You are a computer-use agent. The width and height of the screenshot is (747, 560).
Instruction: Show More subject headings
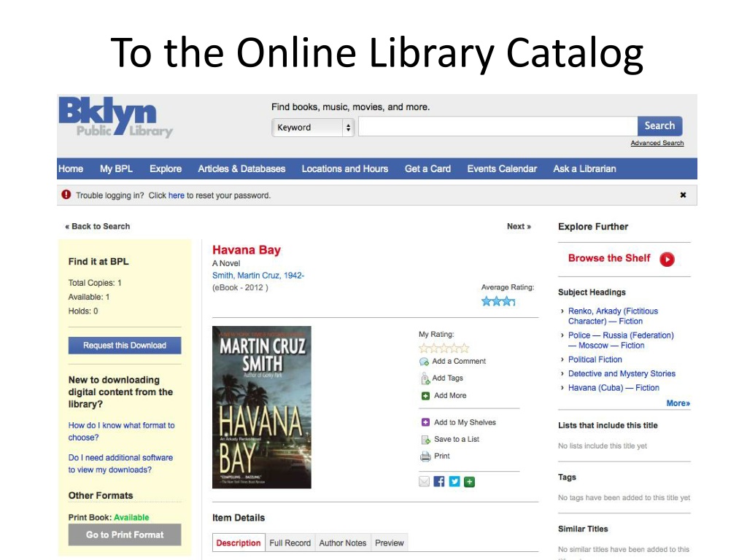click(x=678, y=403)
